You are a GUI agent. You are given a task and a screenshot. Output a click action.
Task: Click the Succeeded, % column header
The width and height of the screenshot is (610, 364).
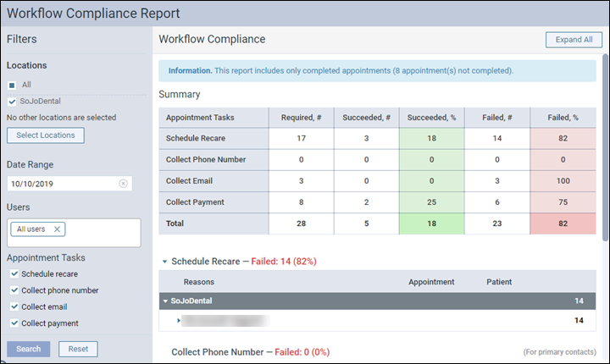point(431,118)
